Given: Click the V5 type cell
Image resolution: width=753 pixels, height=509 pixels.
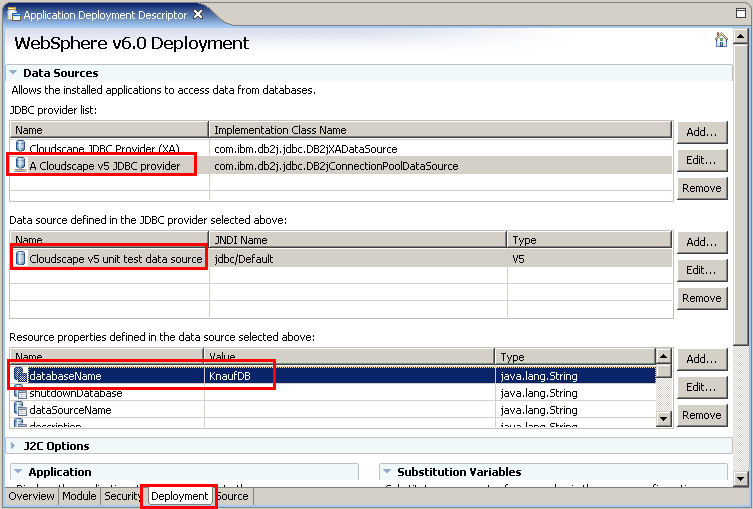Looking at the screenshot, I should 590,259.
